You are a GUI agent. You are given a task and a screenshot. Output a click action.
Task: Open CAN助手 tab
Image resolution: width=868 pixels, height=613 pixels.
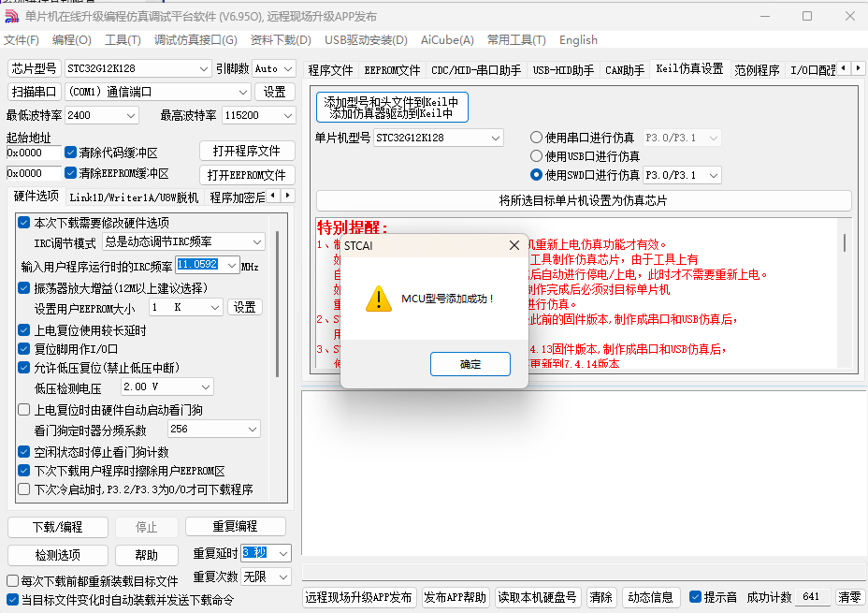click(625, 70)
